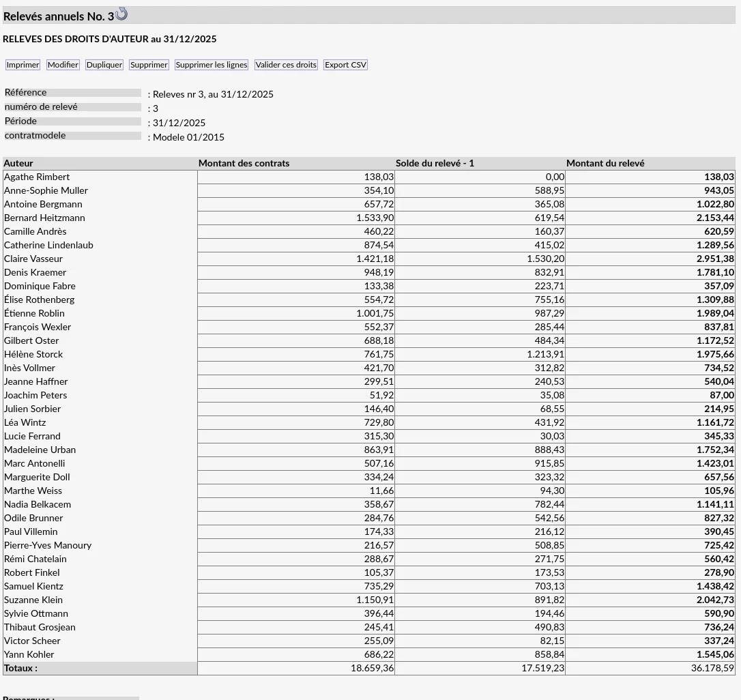Export the table via Export CSV
This screenshot has width=741, height=700.
[345, 65]
